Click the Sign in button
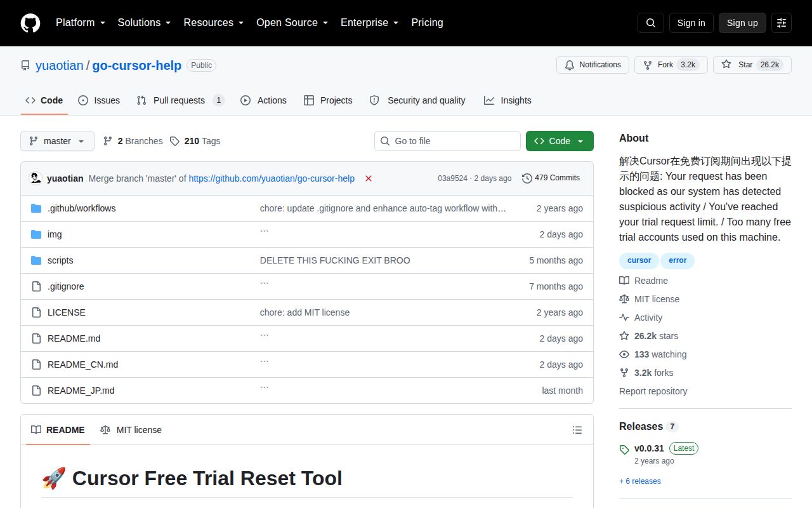 click(x=691, y=23)
